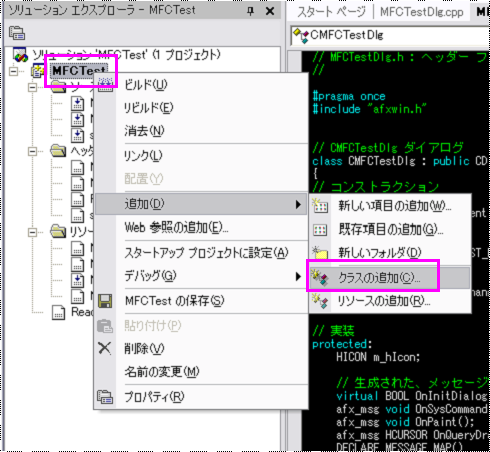Click 'afx_msg void OnPaint();' code line
Image resolution: width=490 pixels, height=452 pixels.
[405, 422]
